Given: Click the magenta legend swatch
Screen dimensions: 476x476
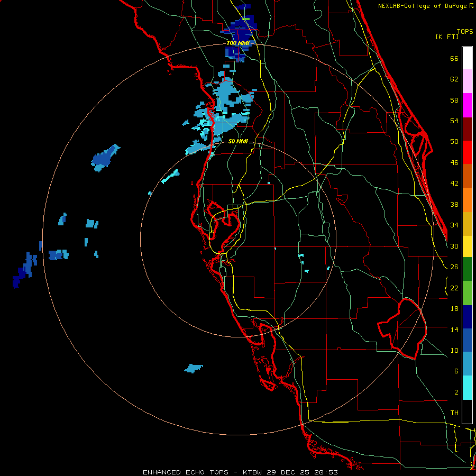Looking at the screenshot, I should 467,105.
